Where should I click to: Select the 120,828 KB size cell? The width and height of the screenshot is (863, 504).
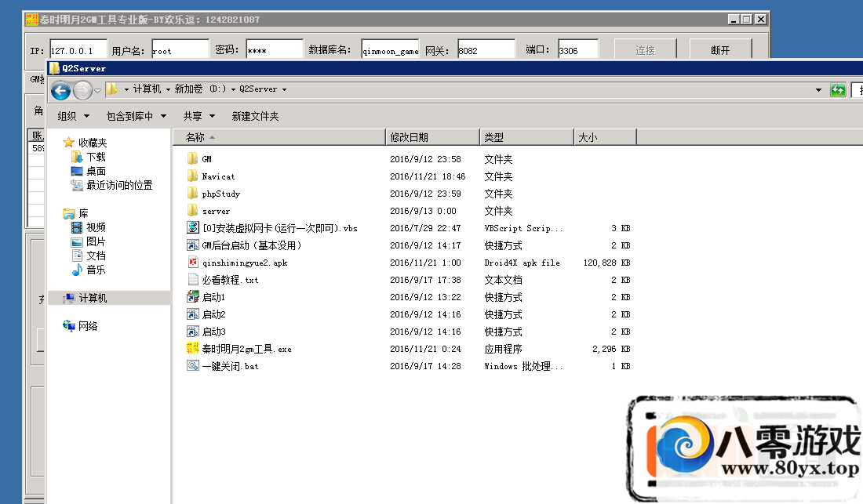point(606,263)
